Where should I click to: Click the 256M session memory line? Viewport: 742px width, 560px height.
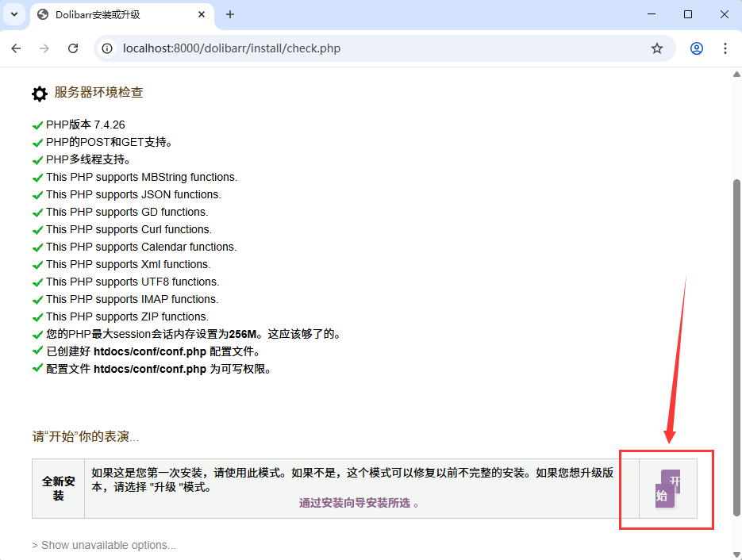(194, 335)
